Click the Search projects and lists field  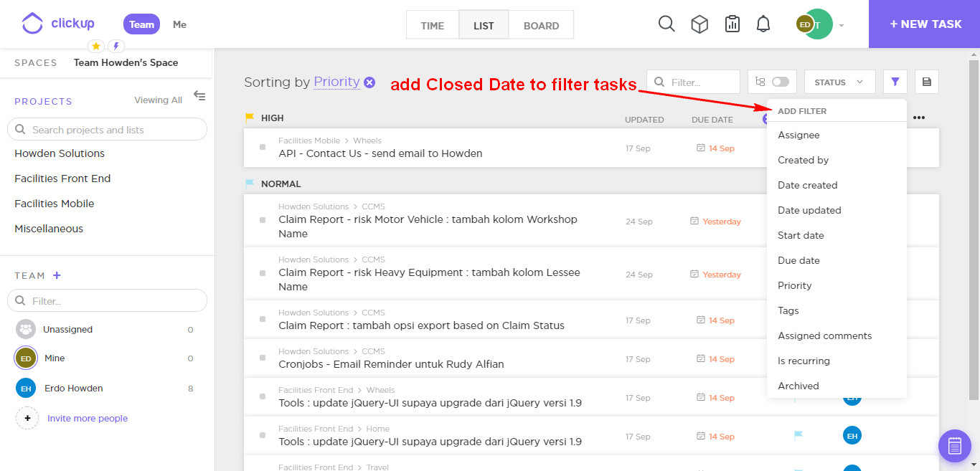(108, 130)
